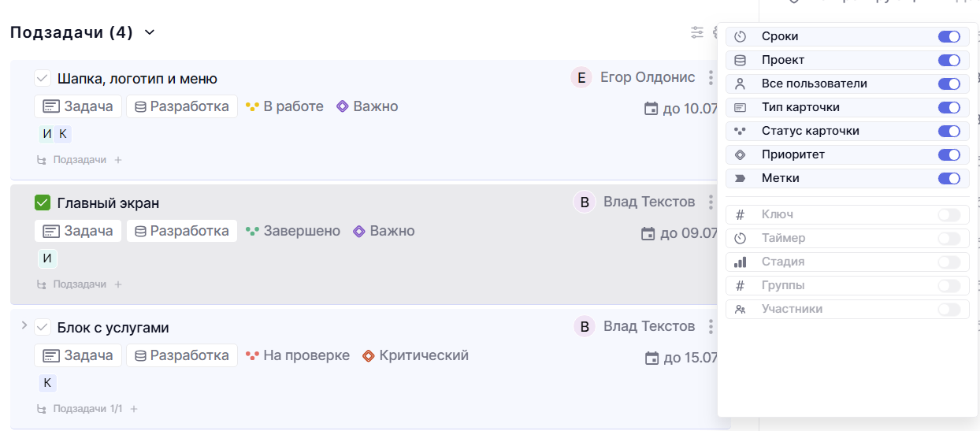The image size is (980, 431).
Task: Open the В работе status dropdown
Action: pos(284,106)
